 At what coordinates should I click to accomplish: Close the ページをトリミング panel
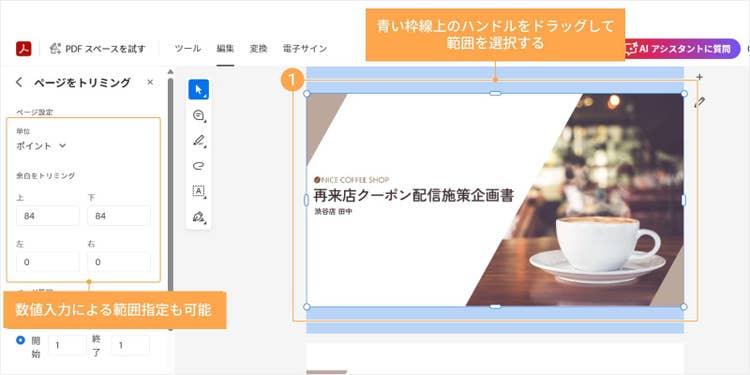click(150, 82)
